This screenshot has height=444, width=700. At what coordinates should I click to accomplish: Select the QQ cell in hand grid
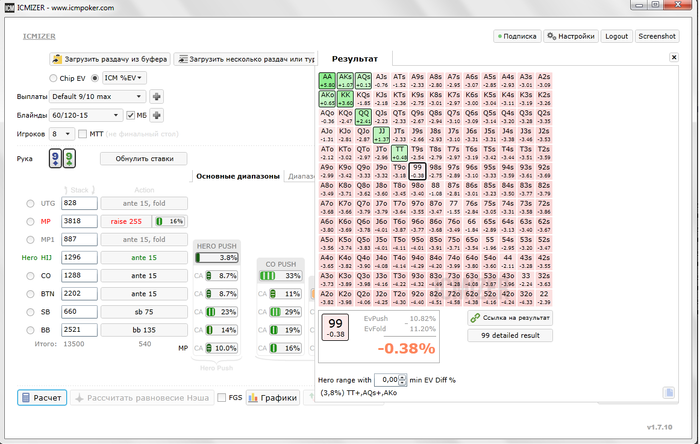coord(363,117)
